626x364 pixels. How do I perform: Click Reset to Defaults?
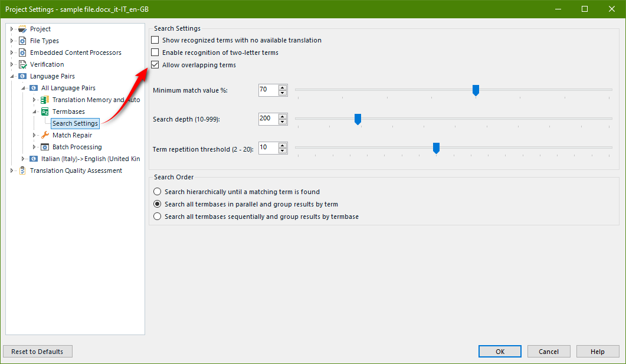coord(38,351)
